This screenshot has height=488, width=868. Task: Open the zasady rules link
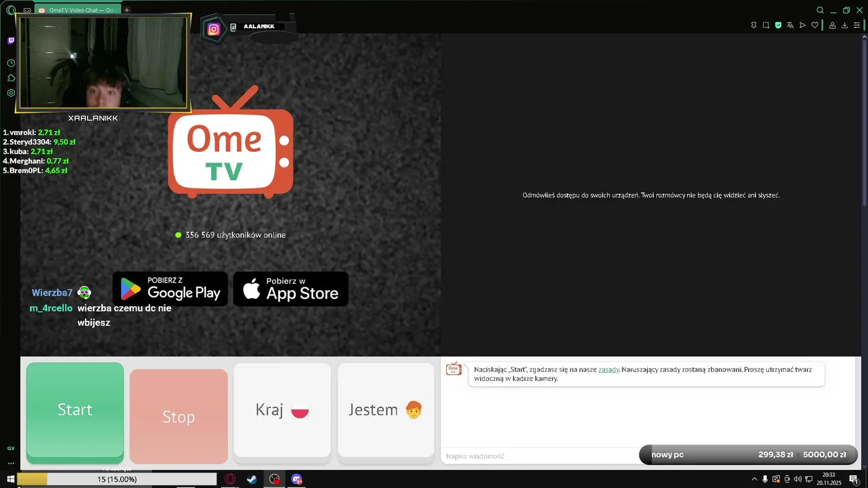[608, 369]
